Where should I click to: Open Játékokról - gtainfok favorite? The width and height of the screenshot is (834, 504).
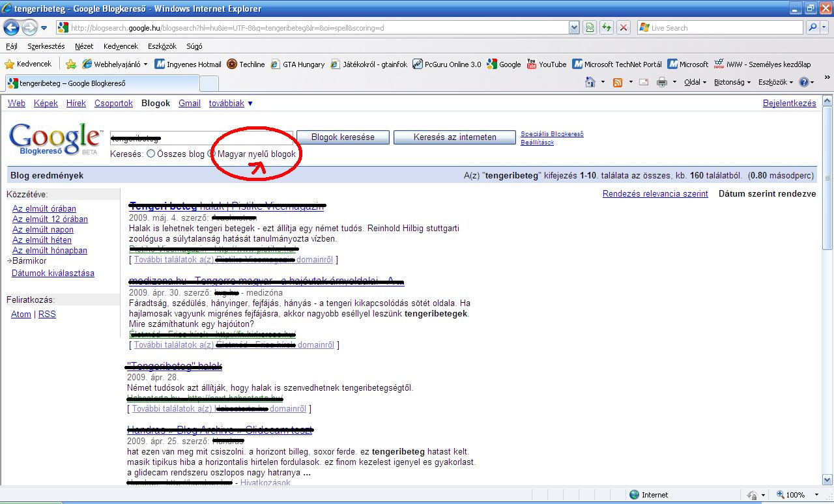click(x=369, y=64)
